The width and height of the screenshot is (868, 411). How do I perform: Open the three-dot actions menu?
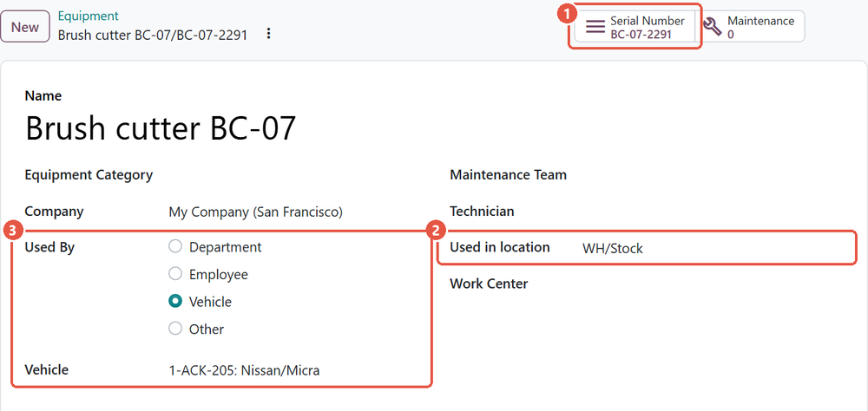(x=268, y=34)
